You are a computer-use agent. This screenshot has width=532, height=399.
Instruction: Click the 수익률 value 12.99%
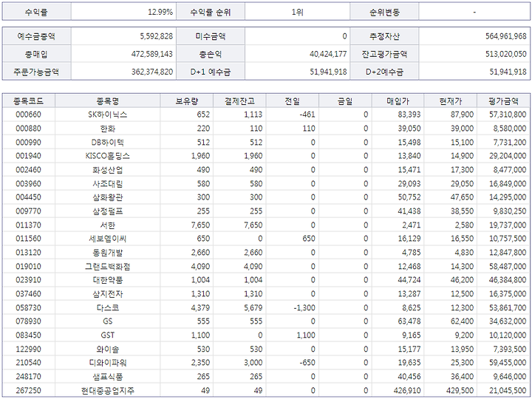point(160,13)
